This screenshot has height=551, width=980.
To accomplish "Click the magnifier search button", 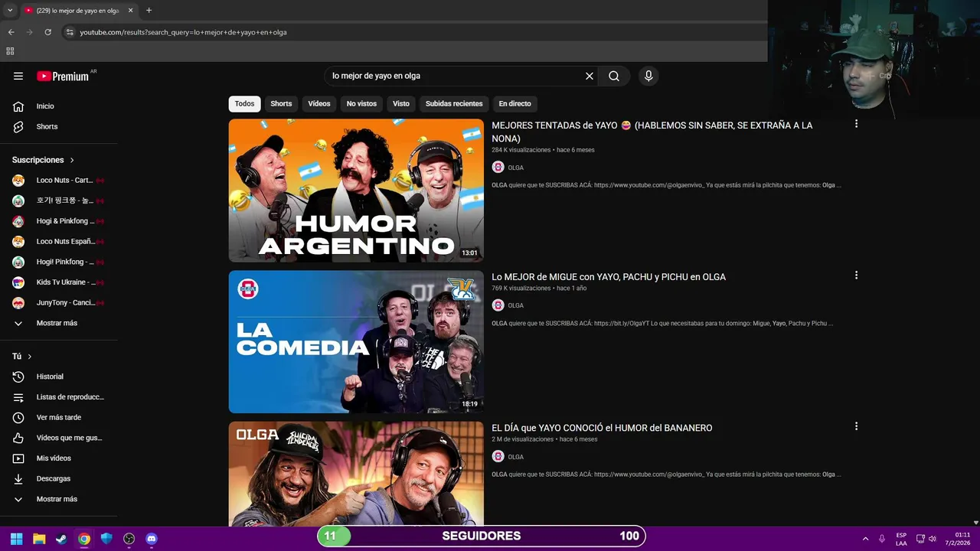I will coord(614,76).
